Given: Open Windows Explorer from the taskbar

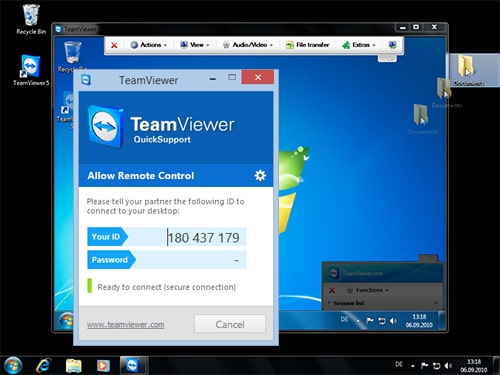Looking at the screenshot, I should (x=74, y=365).
